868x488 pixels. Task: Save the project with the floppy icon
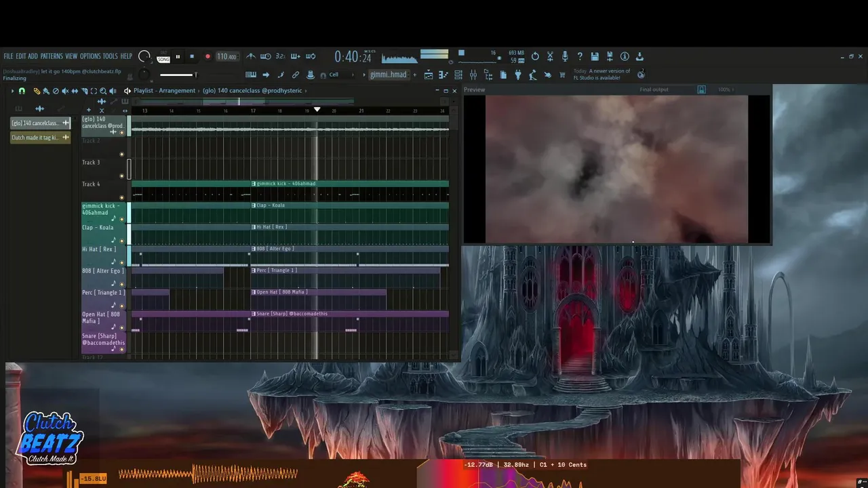(595, 56)
